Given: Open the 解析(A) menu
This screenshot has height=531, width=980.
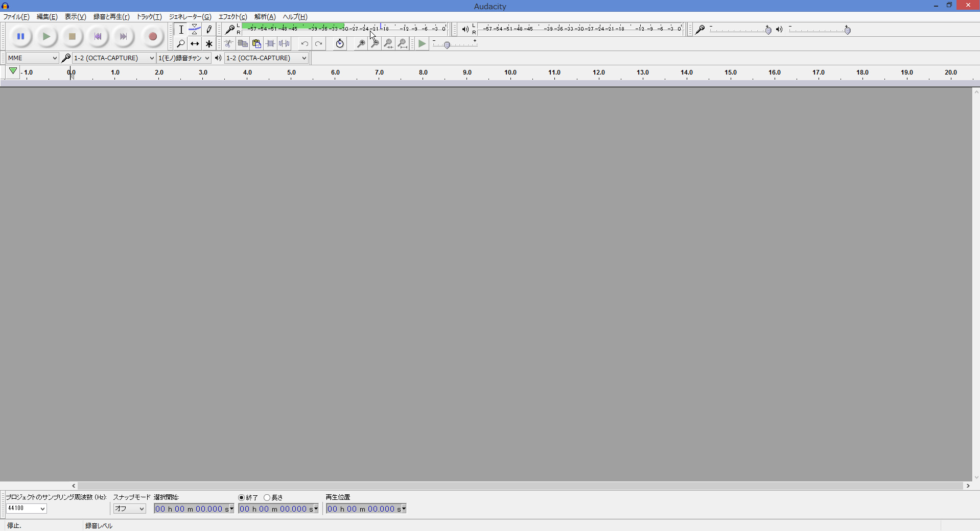Looking at the screenshot, I should point(265,17).
